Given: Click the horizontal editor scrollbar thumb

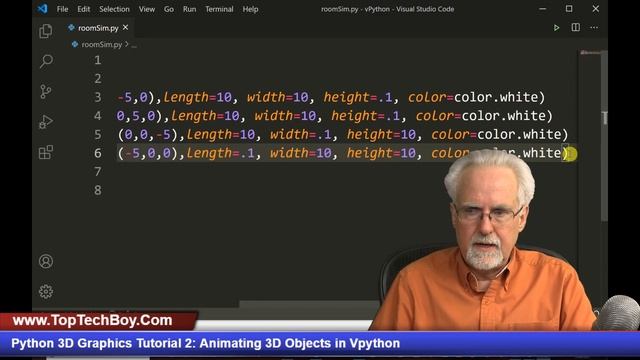Looking at the screenshot, I should tap(309, 304).
